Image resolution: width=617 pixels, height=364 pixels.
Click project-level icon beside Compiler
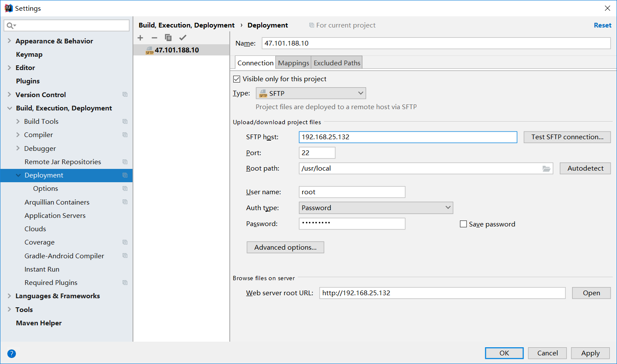click(125, 135)
